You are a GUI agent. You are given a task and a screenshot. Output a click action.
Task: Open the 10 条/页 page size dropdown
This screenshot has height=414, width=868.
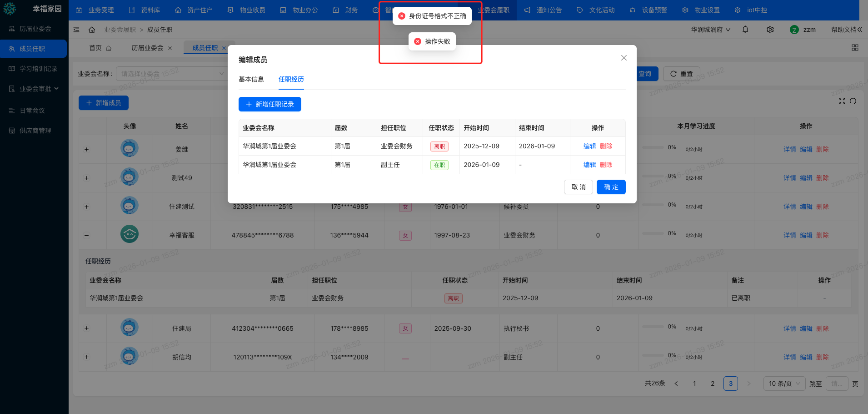click(784, 384)
